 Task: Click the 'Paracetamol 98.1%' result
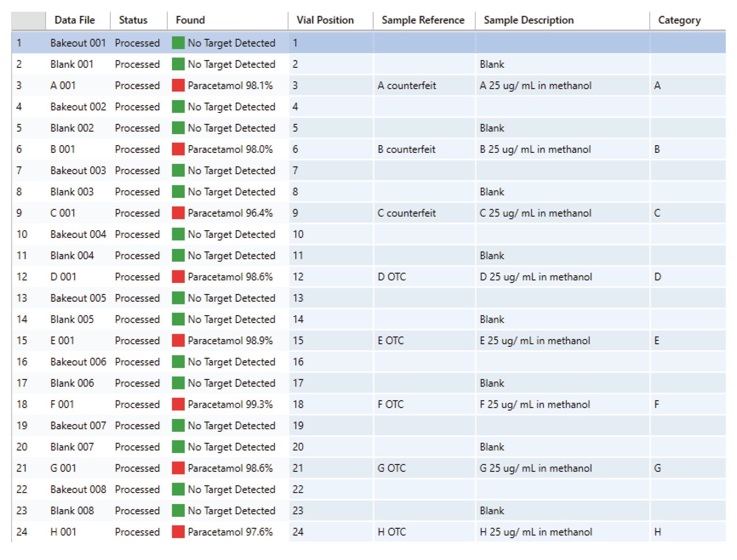coord(230,85)
